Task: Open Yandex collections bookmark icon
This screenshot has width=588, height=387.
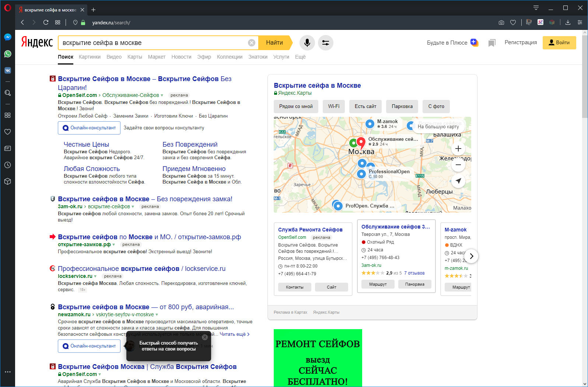Action: tap(492, 43)
